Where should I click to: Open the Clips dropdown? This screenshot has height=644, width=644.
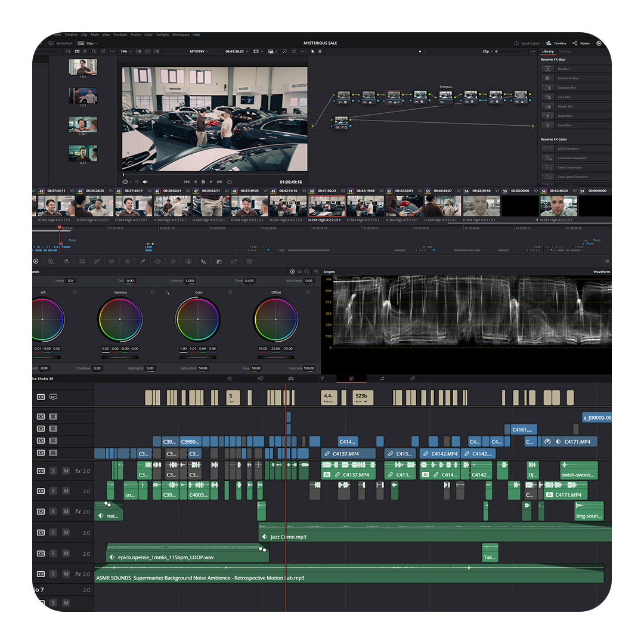click(88, 43)
